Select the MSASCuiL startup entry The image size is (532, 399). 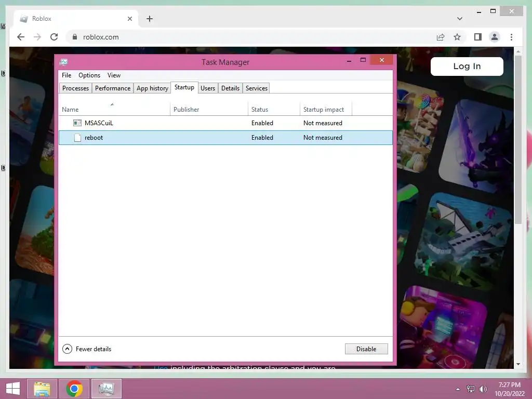click(225, 123)
